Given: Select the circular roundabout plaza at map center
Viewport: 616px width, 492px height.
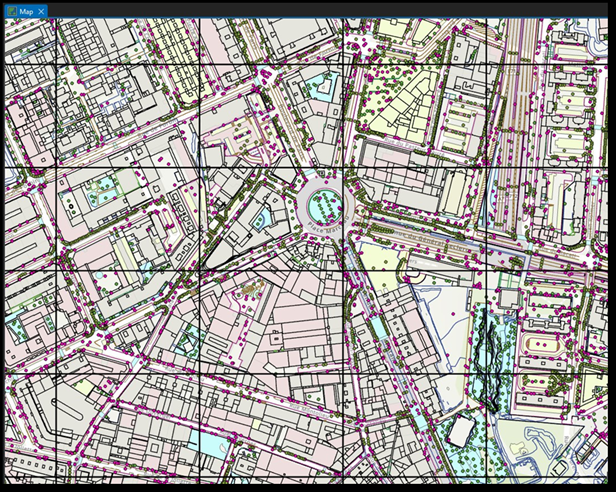Looking at the screenshot, I should (x=324, y=208).
